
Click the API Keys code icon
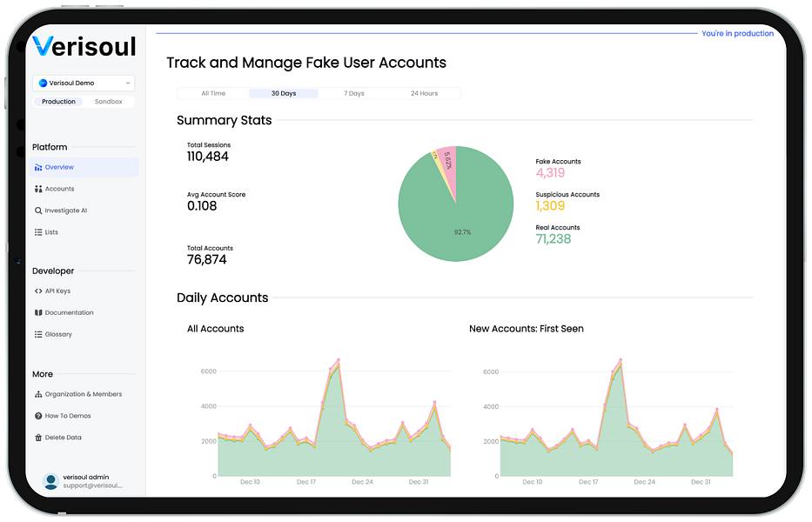[38, 291]
